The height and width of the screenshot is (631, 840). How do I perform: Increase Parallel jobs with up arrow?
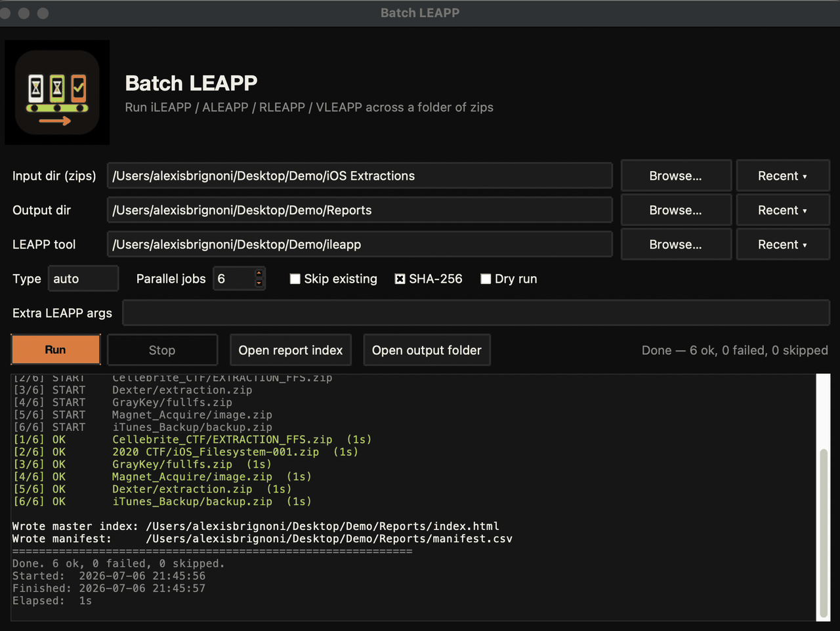point(259,274)
